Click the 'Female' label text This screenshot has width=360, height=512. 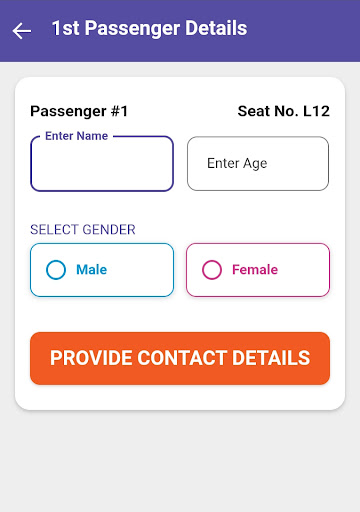[255, 270]
